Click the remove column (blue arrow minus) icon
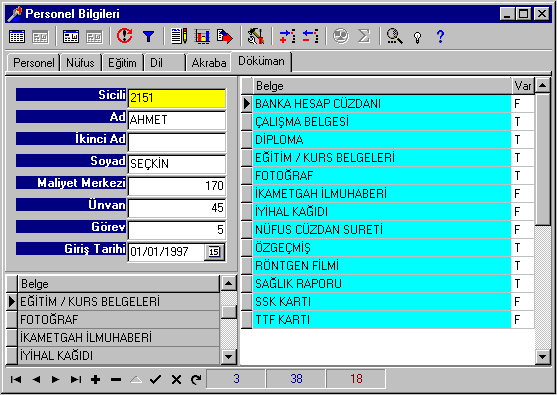557x395 pixels. coord(310,36)
